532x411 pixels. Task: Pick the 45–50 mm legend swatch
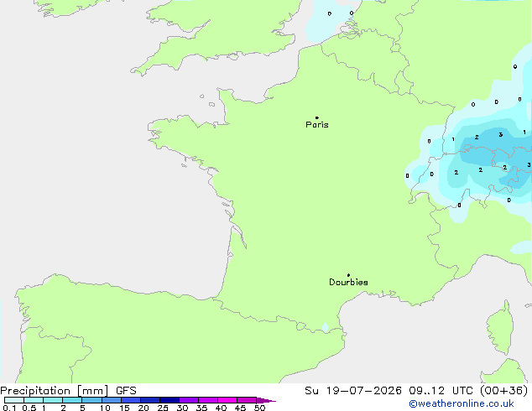(247, 400)
